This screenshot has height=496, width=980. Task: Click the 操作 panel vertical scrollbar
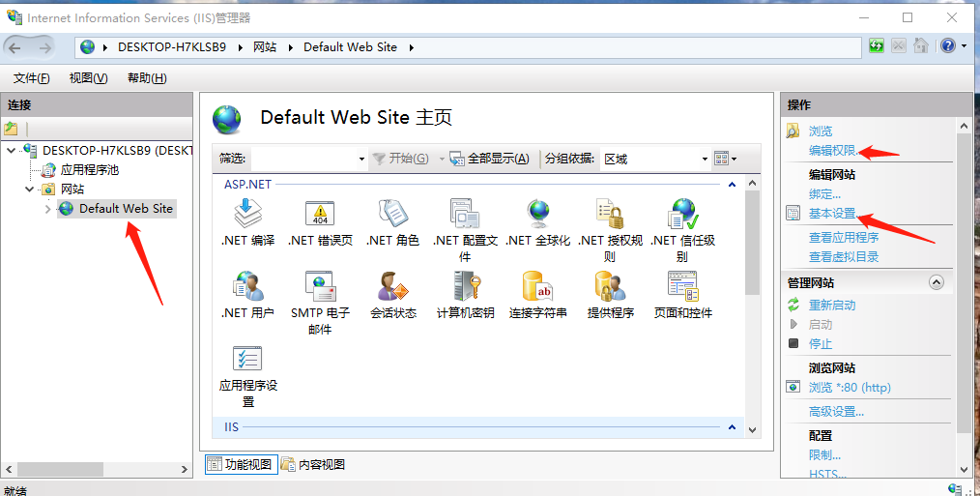pyautogui.click(x=964, y=284)
